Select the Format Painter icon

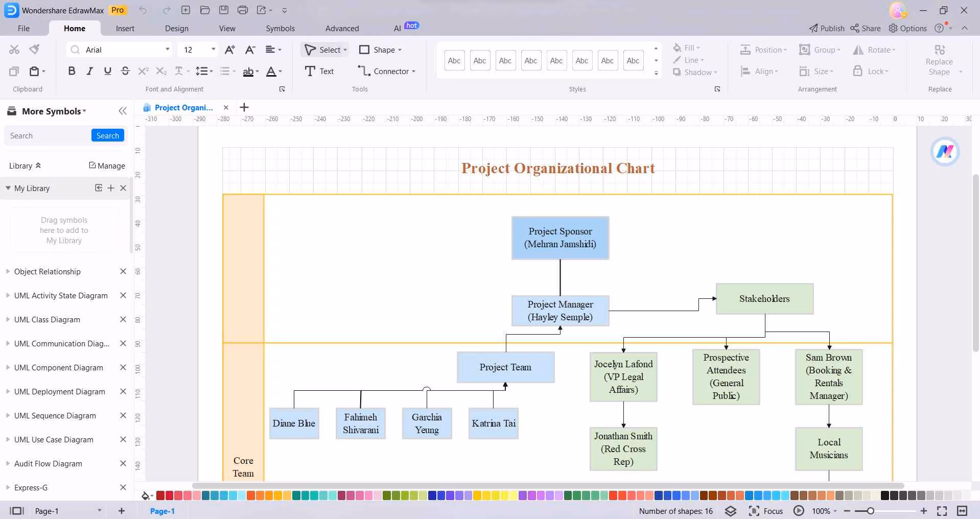click(34, 50)
